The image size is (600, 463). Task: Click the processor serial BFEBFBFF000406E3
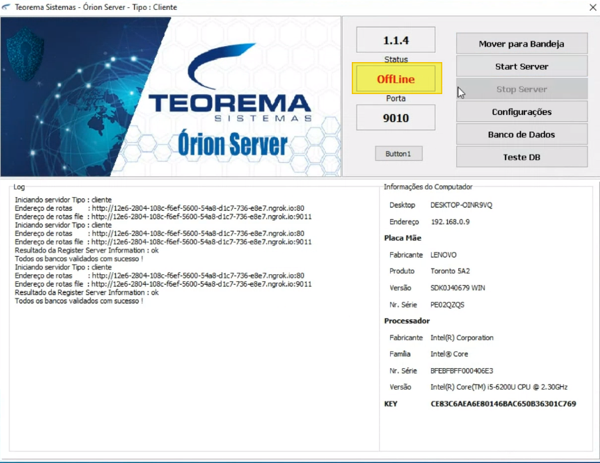(461, 370)
